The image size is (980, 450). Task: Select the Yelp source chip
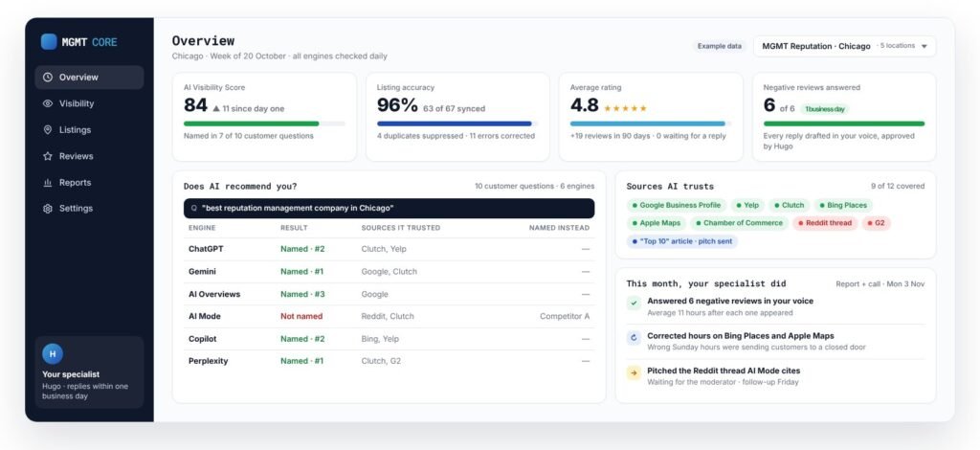point(746,205)
